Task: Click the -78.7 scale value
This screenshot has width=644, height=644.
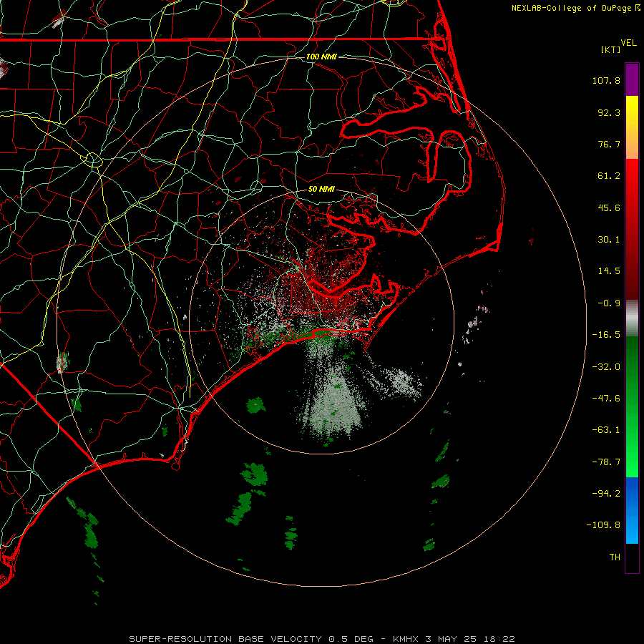Action: point(606,462)
